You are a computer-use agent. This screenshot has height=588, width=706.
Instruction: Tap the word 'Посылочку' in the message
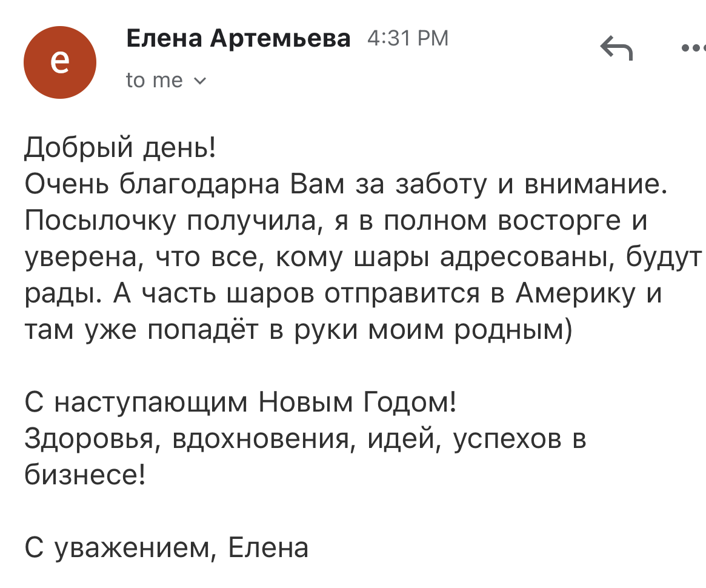tap(100, 221)
